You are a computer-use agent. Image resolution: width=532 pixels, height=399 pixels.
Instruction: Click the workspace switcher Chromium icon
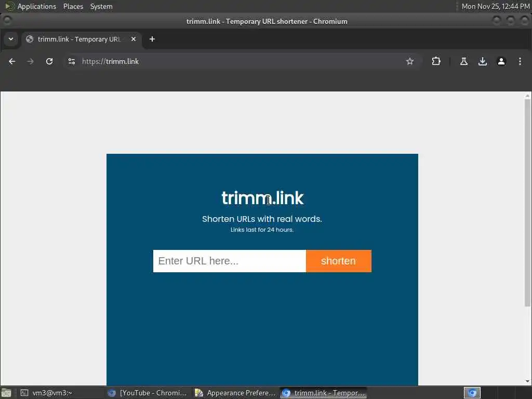coord(472,393)
